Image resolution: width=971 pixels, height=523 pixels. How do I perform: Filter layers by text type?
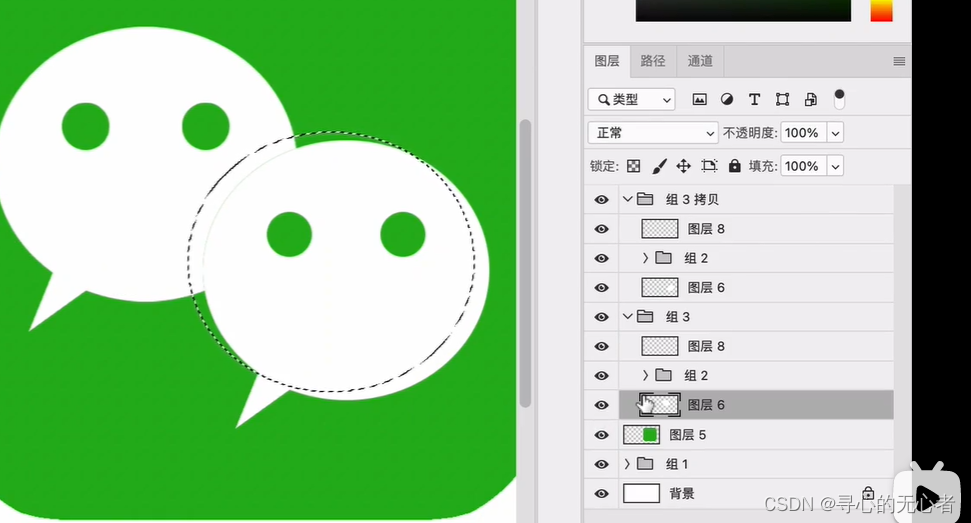pyautogui.click(x=754, y=100)
